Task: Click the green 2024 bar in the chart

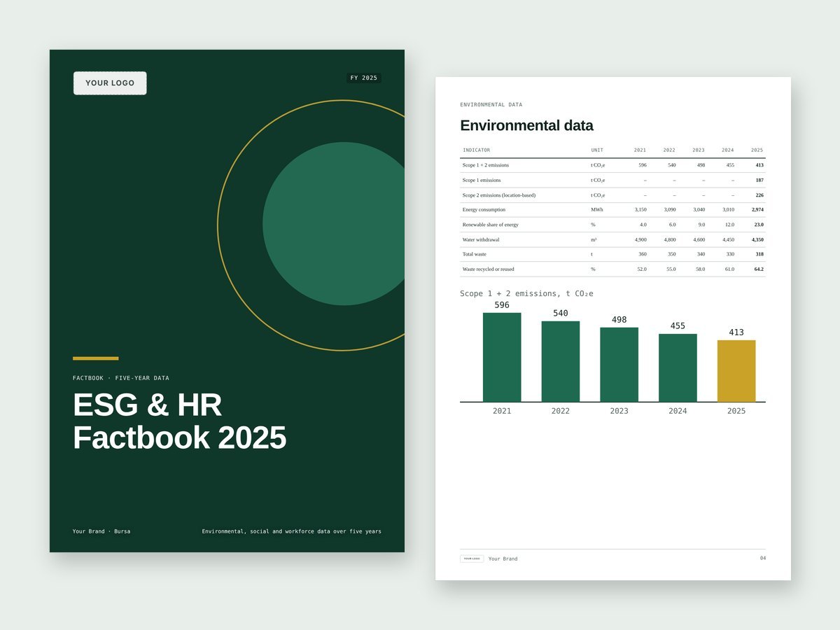Action: click(678, 367)
